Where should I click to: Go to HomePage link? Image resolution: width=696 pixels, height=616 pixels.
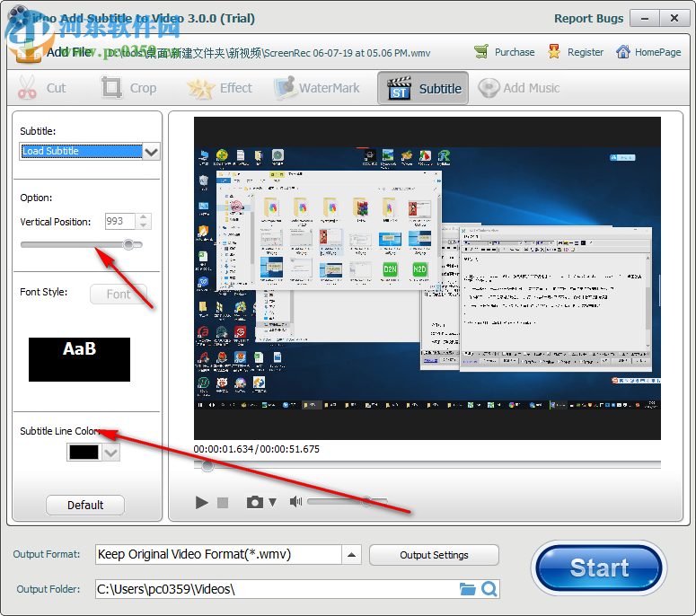tap(657, 52)
